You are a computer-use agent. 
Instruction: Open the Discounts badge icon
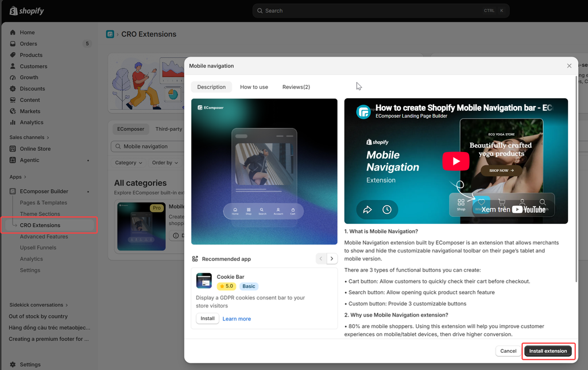[x=13, y=89]
